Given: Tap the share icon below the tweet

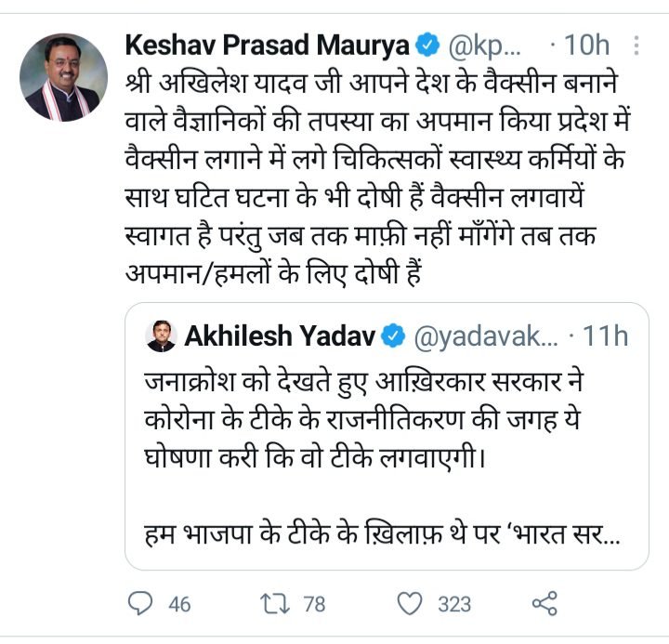Looking at the screenshot, I should (x=544, y=604).
